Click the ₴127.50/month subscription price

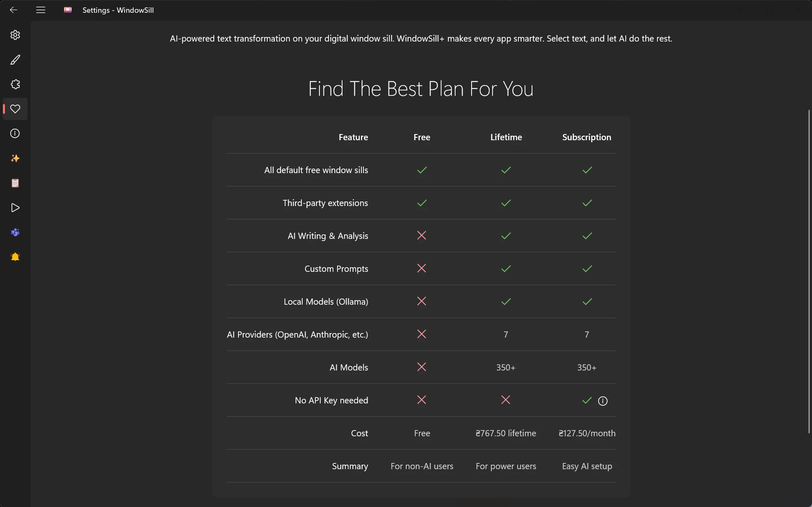(x=587, y=433)
